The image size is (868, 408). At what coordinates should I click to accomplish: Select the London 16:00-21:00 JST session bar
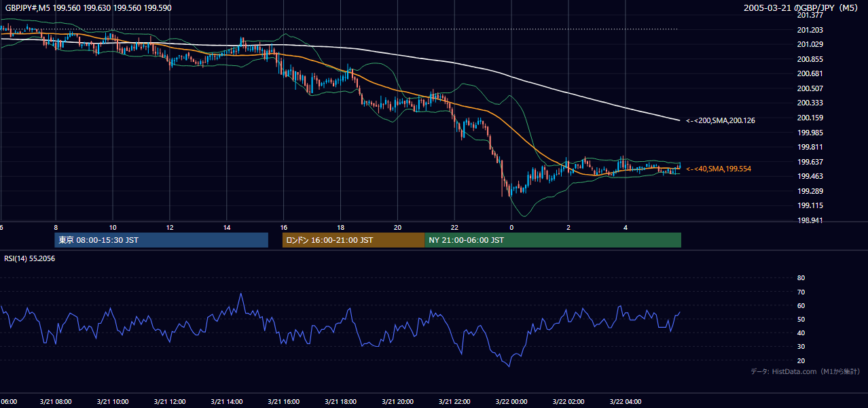coord(354,240)
